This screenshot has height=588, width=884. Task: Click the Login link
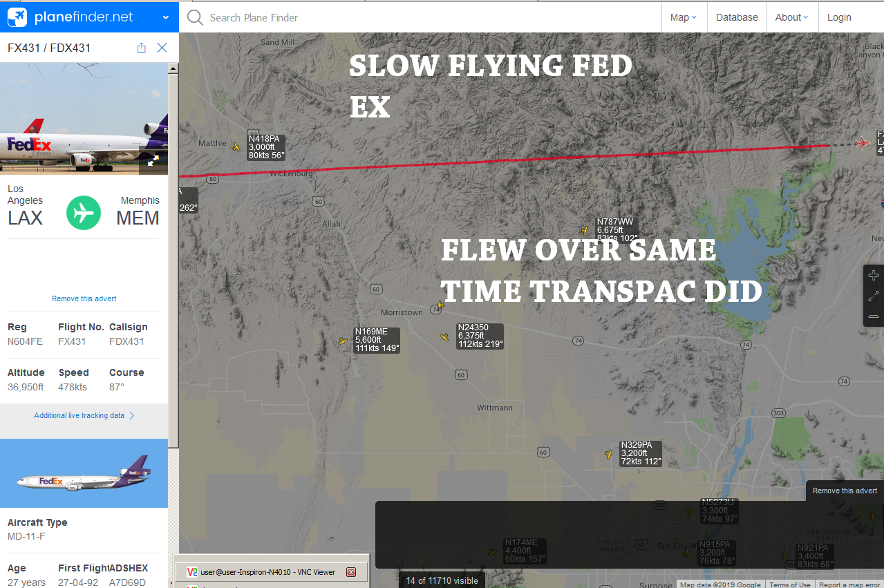coord(839,17)
